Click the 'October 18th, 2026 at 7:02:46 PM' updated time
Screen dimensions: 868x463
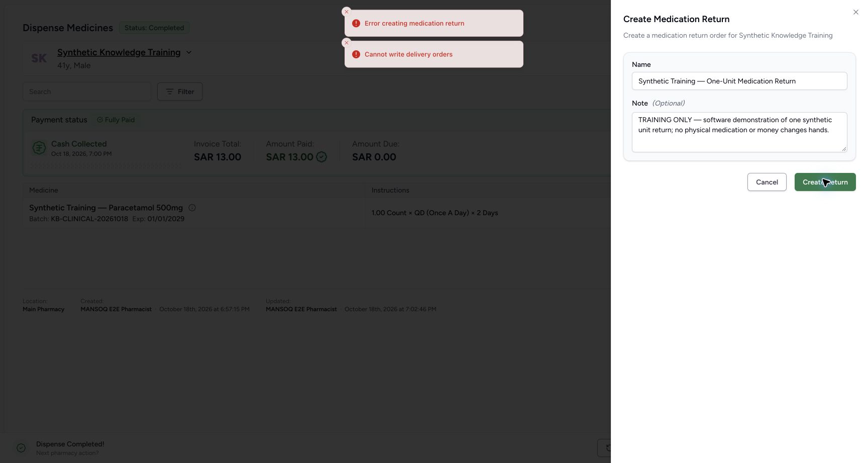coord(390,309)
